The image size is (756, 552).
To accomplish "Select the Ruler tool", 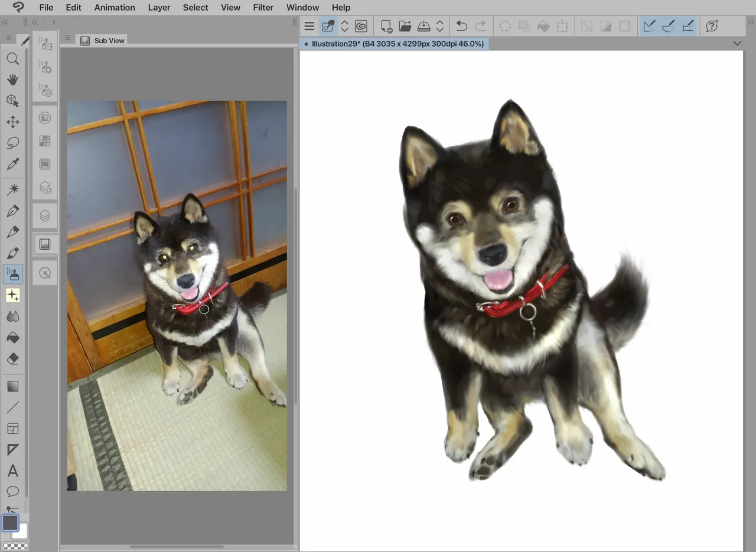I will pyautogui.click(x=12, y=450).
